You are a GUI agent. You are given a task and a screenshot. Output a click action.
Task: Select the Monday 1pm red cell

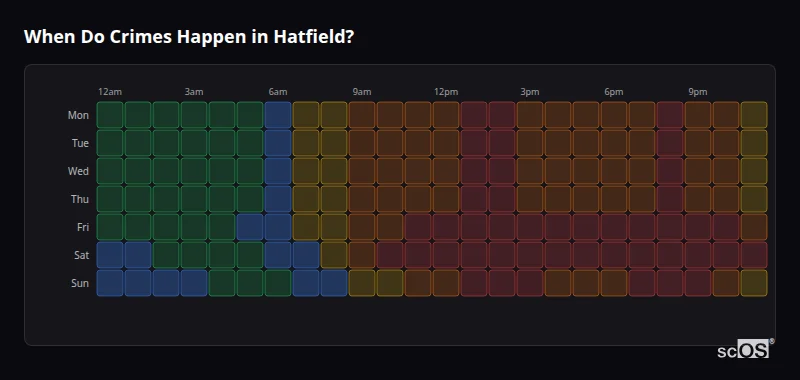coord(473,115)
